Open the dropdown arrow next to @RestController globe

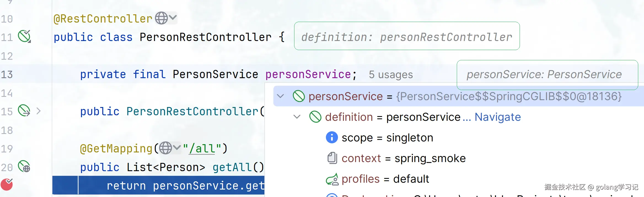[173, 18]
